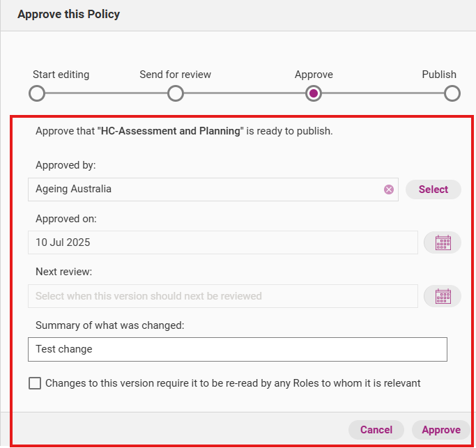Clear the Ageing Australia approver entry

(389, 190)
